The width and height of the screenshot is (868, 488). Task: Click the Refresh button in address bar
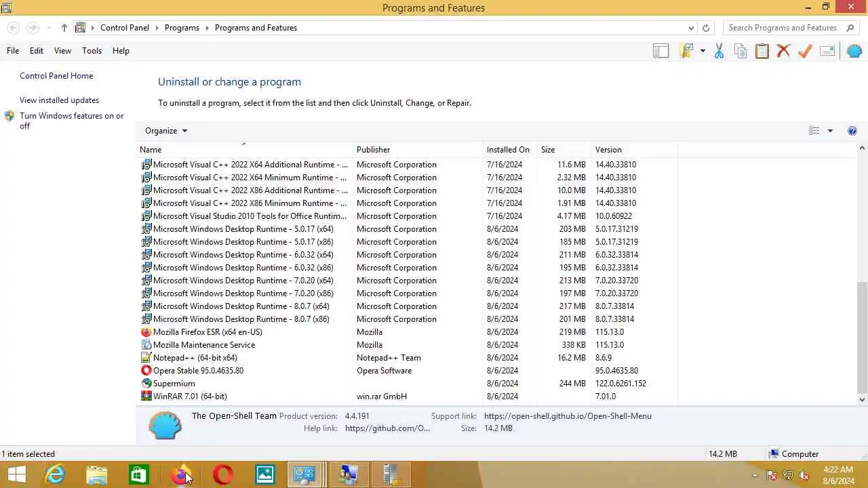[x=706, y=28]
